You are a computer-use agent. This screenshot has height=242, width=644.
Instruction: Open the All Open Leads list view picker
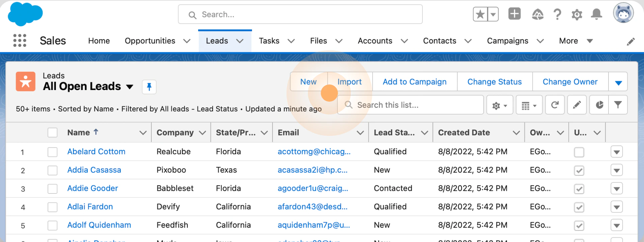pyautogui.click(x=130, y=87)
